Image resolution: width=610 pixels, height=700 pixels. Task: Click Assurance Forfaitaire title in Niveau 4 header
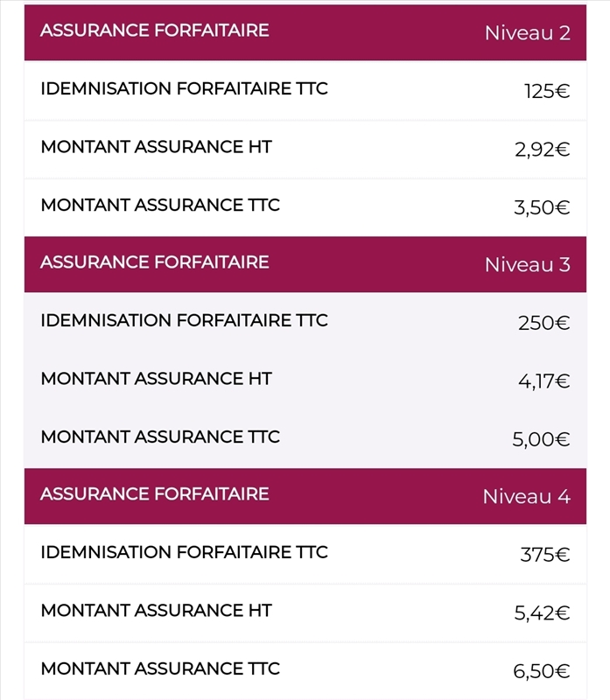[x=154, y=494]
